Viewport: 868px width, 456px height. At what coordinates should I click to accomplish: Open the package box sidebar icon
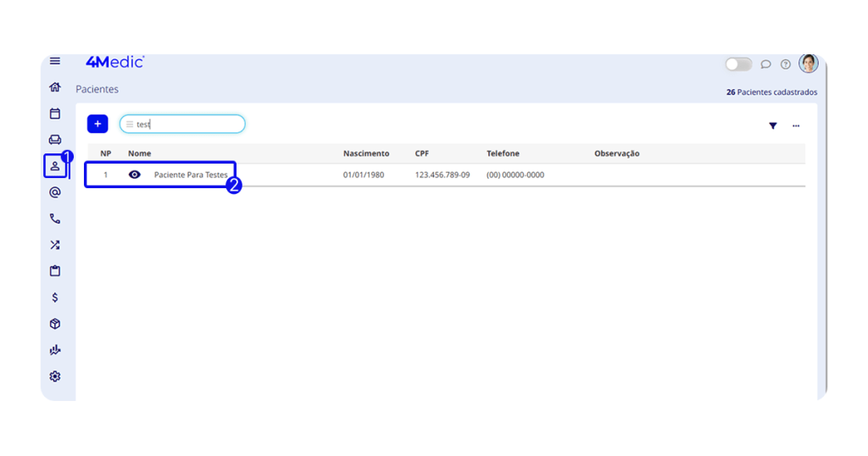coord(55,324)
